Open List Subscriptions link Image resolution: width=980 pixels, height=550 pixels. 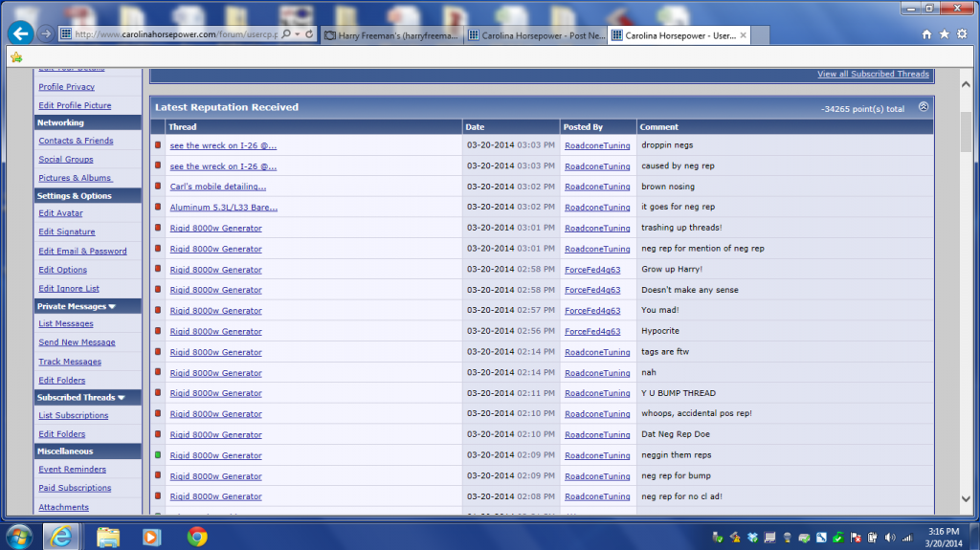pyautogui.click(x=73, y=416)
